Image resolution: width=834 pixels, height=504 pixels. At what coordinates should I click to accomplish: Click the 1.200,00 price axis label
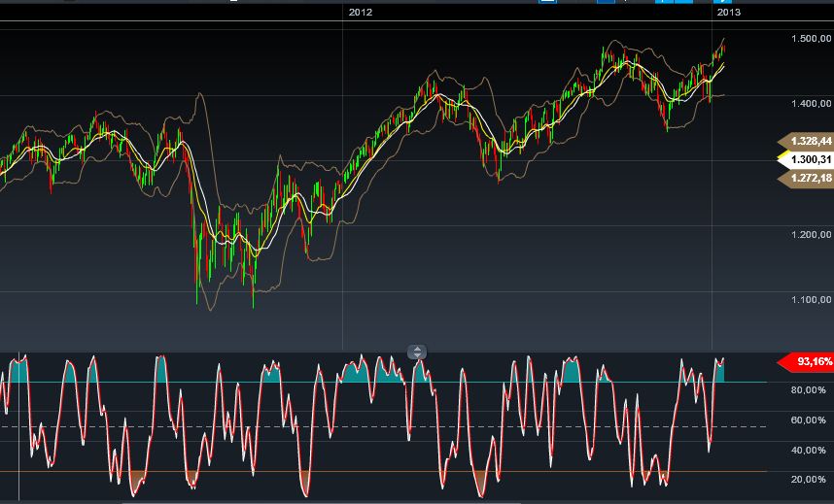point(812,234)
